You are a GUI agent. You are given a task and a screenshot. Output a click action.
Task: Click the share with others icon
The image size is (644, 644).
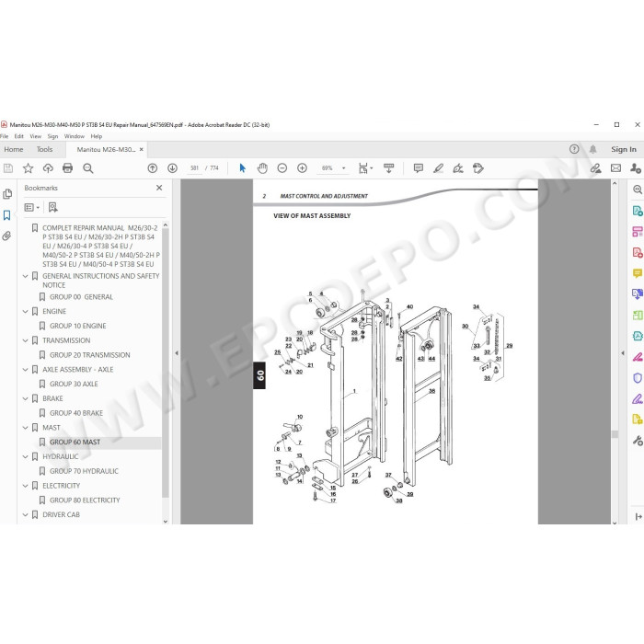click(x=636, y=168)
